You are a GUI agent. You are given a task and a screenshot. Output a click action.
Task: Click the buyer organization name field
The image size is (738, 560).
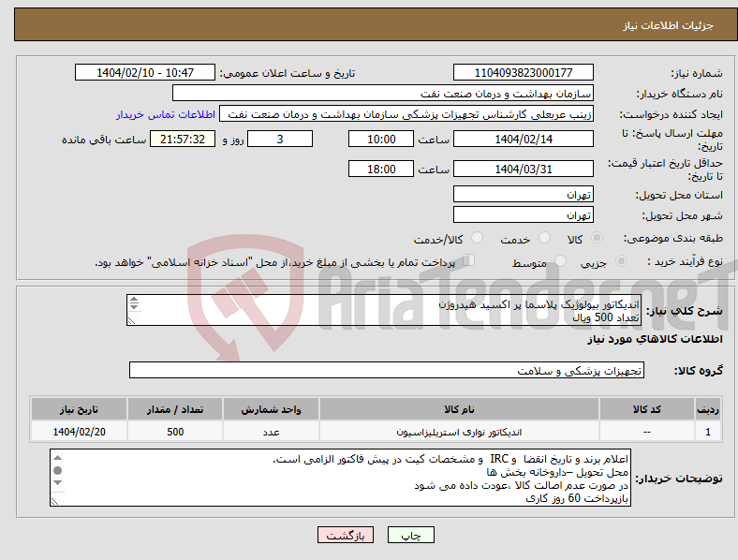point(383,93)
